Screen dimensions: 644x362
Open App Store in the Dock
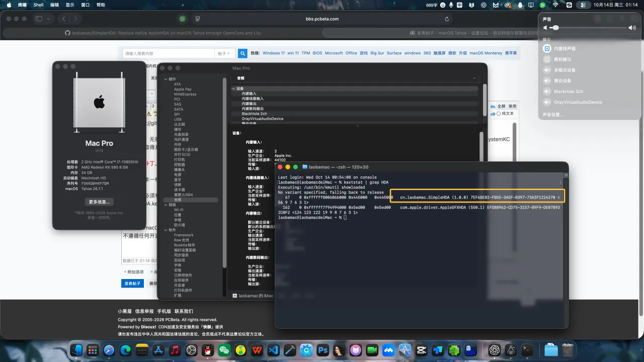pos(158,350)
